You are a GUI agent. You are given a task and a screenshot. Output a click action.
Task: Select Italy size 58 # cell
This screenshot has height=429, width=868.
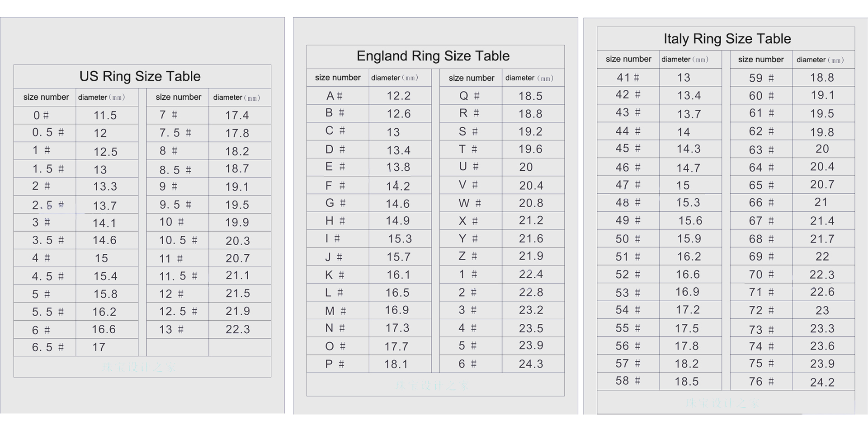pos(628,381)
